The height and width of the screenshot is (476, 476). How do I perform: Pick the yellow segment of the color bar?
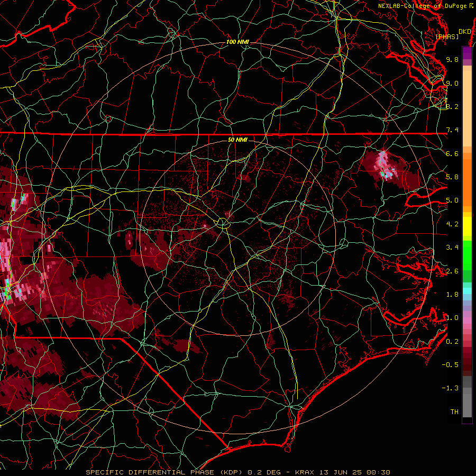(x=467, y=226)
